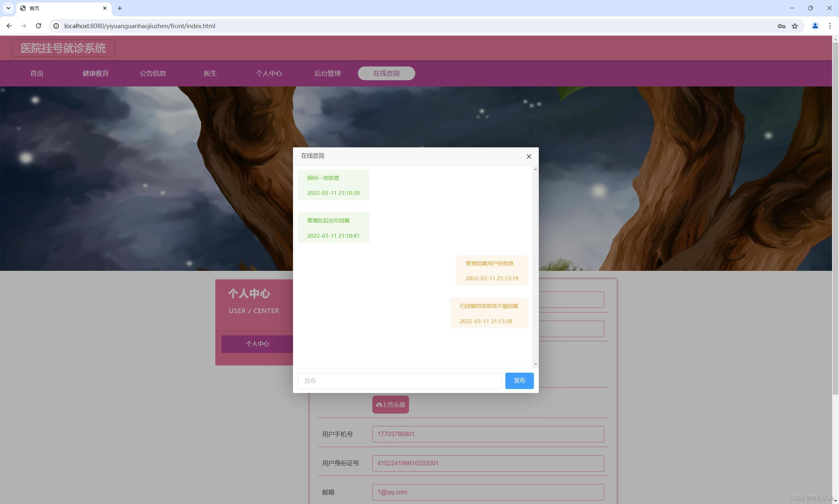Open the 健康教育 navigation menu item

pyautogui.click(x=95, y=73)
